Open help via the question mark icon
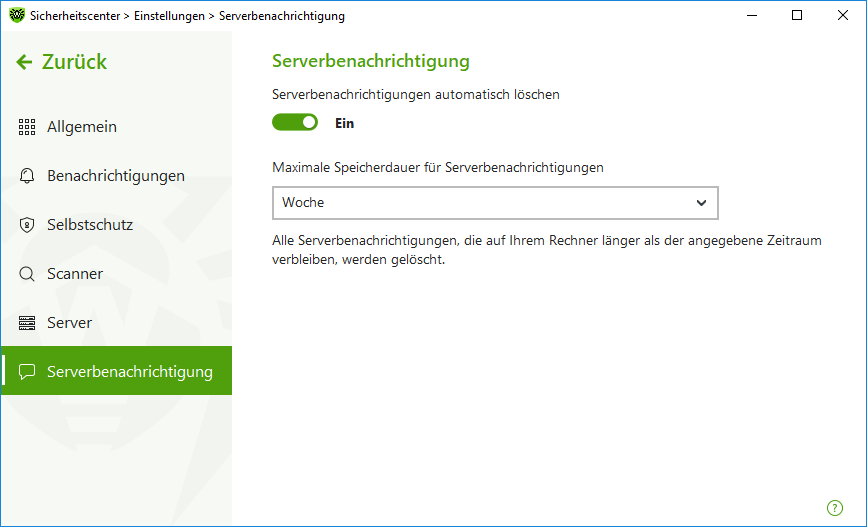 (x=834, y=508)
